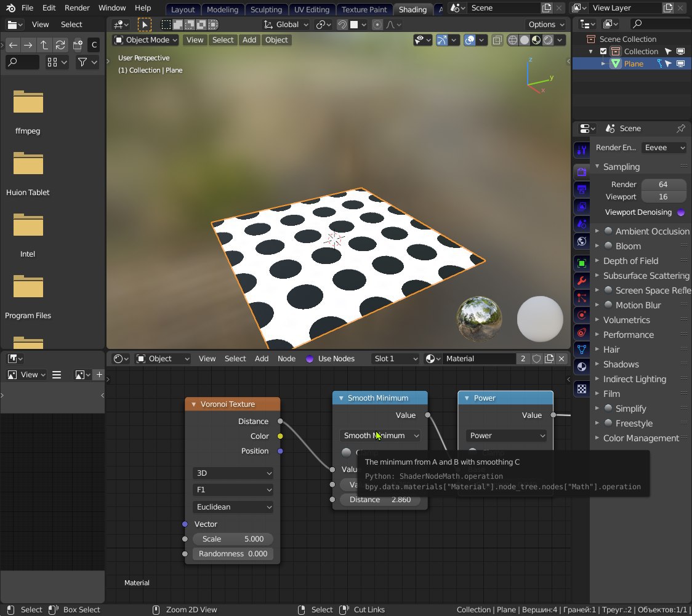Select the tweak cursor tool
This screenshot has height=616, width=692.
pyautogui.click(x=144, y=25)
